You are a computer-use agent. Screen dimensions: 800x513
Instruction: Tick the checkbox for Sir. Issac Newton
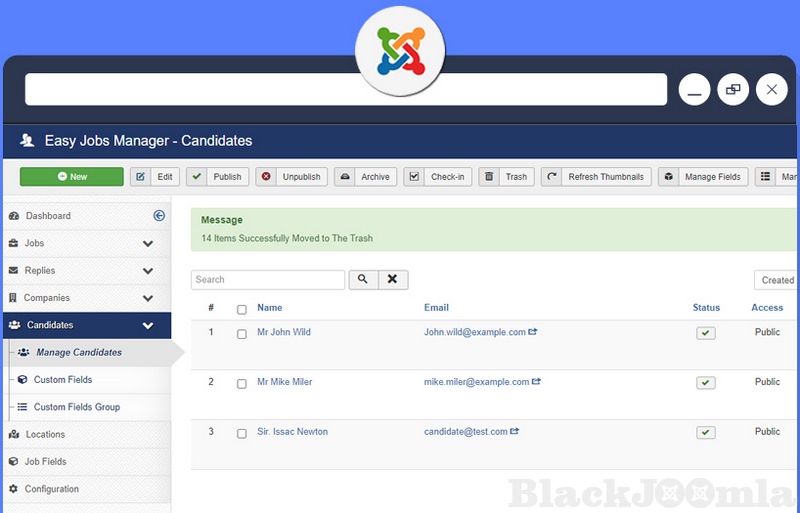coord(242,434)
